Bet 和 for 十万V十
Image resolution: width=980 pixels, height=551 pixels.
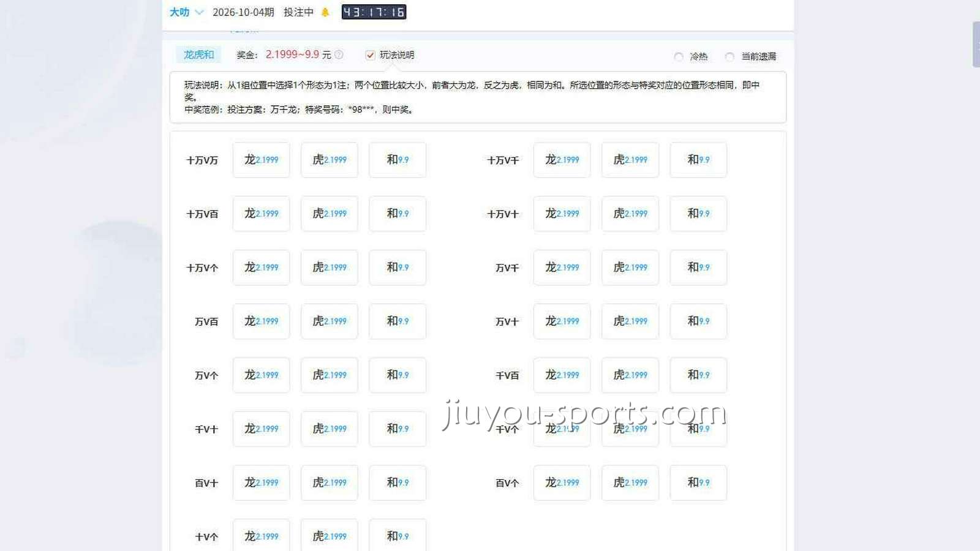click(x=698, y=214)
